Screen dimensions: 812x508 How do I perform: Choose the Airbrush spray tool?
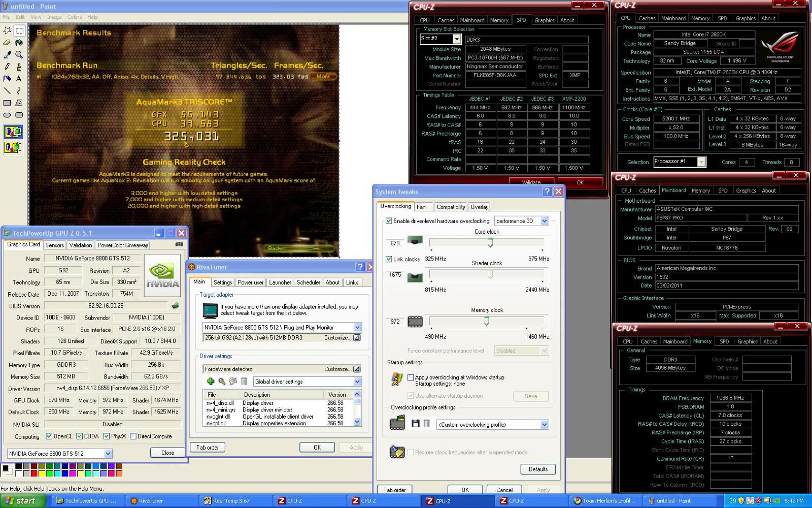click(7, 79)
